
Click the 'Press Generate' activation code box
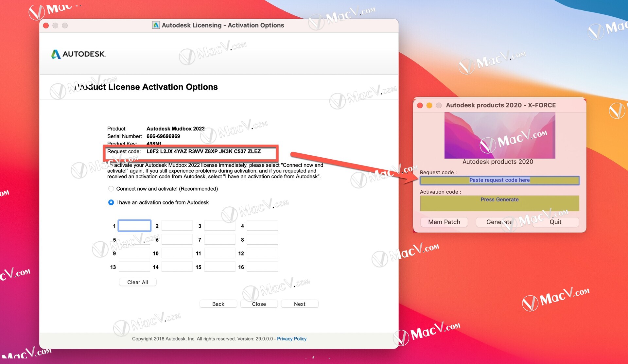pos(499,203)
